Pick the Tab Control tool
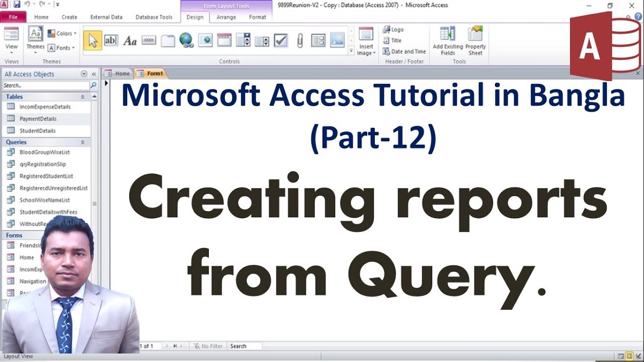The height and width of the screenshot is (362, 644). tap(168, 41)
